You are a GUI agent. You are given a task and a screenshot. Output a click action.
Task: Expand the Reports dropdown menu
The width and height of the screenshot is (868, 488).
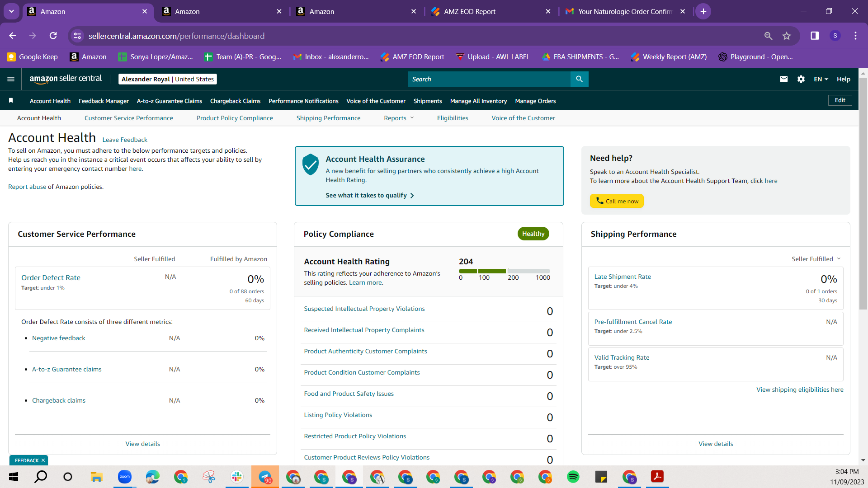tap(399, 118)
